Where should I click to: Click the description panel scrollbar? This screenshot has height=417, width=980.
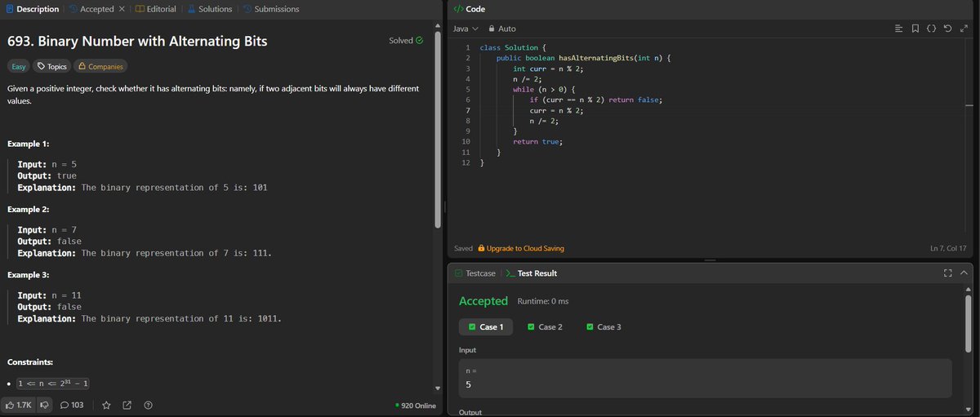click(x=437, y=131)
